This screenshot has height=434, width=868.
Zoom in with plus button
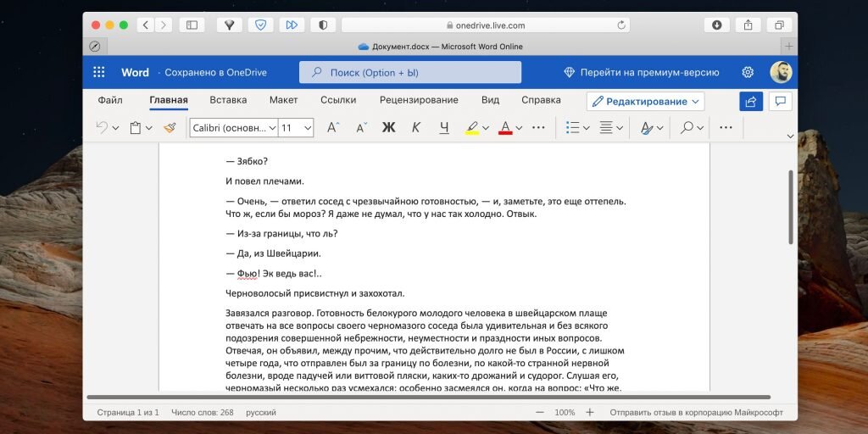click(590, 413)
